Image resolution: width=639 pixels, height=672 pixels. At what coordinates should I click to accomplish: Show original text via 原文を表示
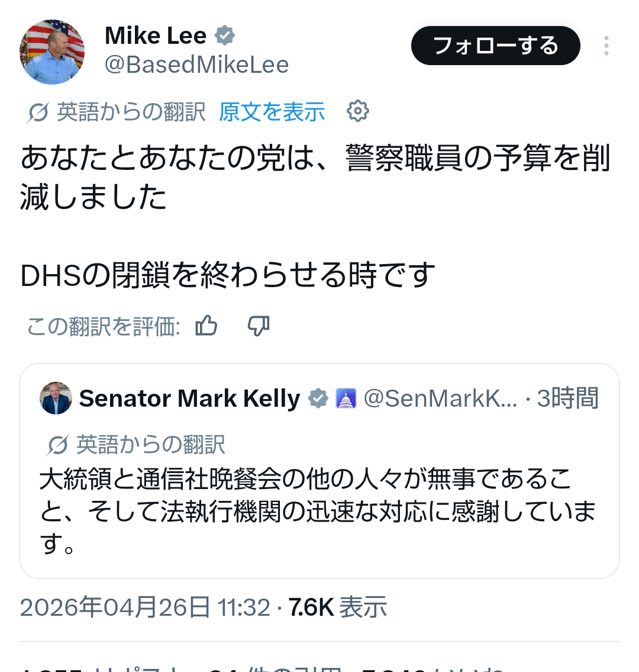point(272,112)
